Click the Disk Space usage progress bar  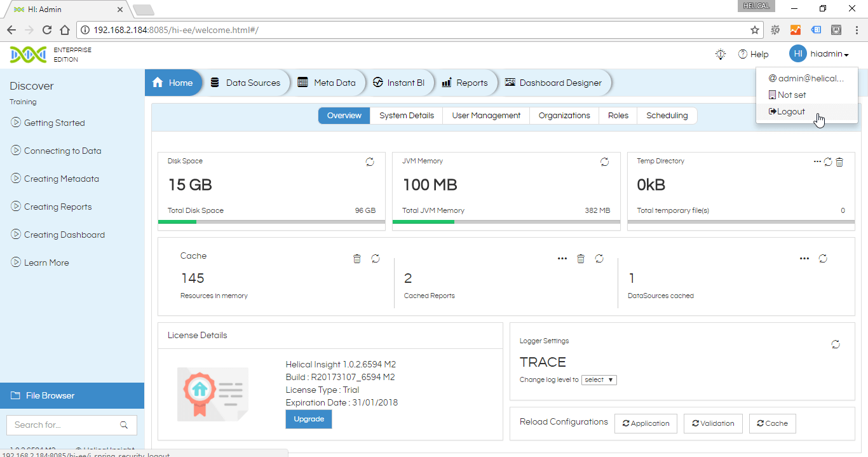pos(271,222)
